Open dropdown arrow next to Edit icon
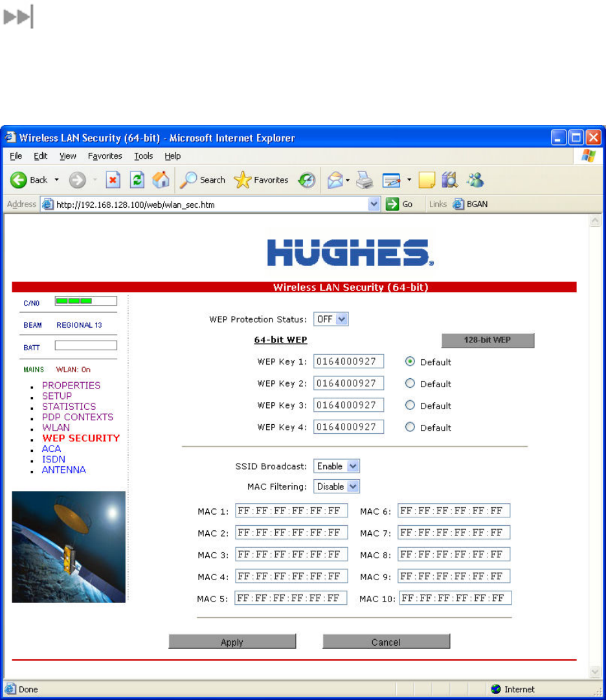Image resolution: width=606 pixels, height=700 pixels. click(409, 180)
